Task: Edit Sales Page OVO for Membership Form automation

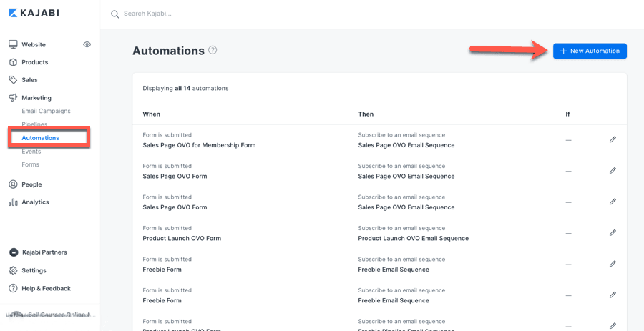Action: (613, 139)
